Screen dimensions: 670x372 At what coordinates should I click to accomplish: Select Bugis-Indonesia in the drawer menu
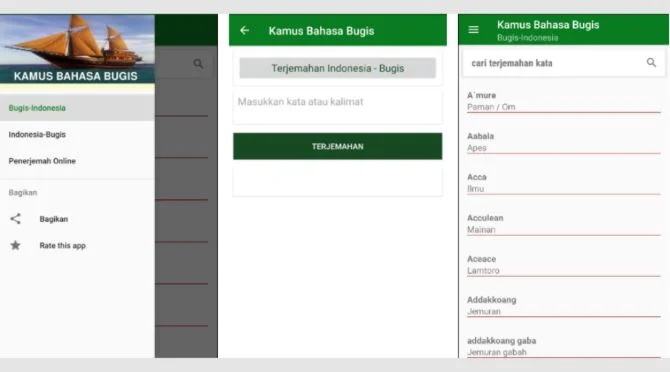[77, 108]
